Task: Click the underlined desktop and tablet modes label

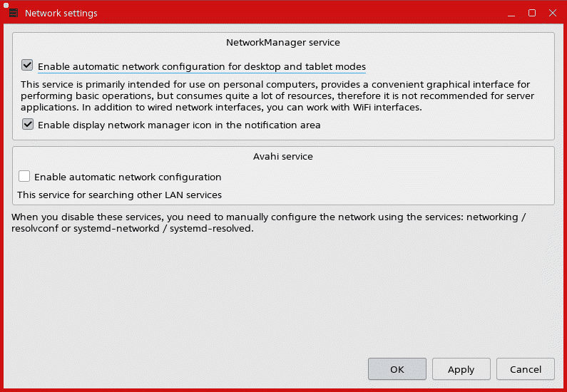Action: [201, 66]
